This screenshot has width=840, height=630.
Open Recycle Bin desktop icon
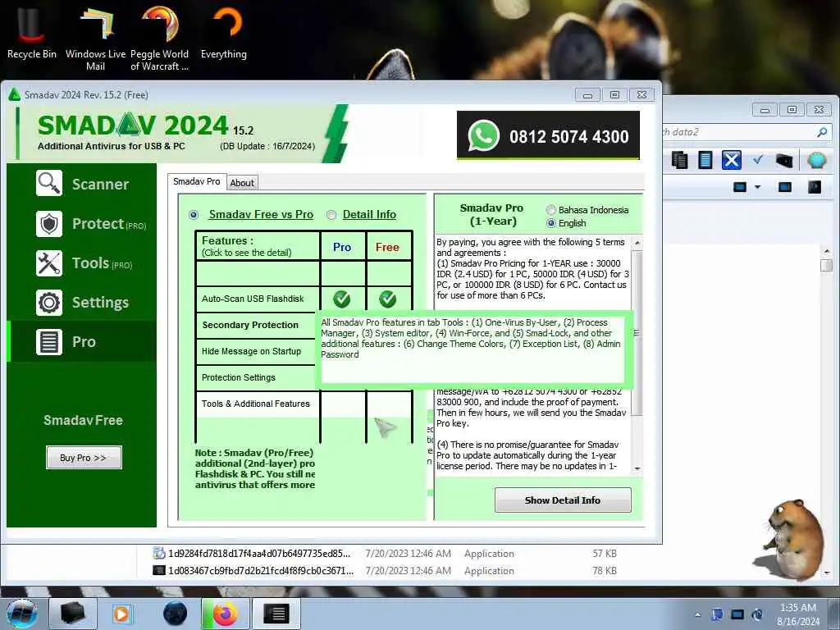point(31,32)
